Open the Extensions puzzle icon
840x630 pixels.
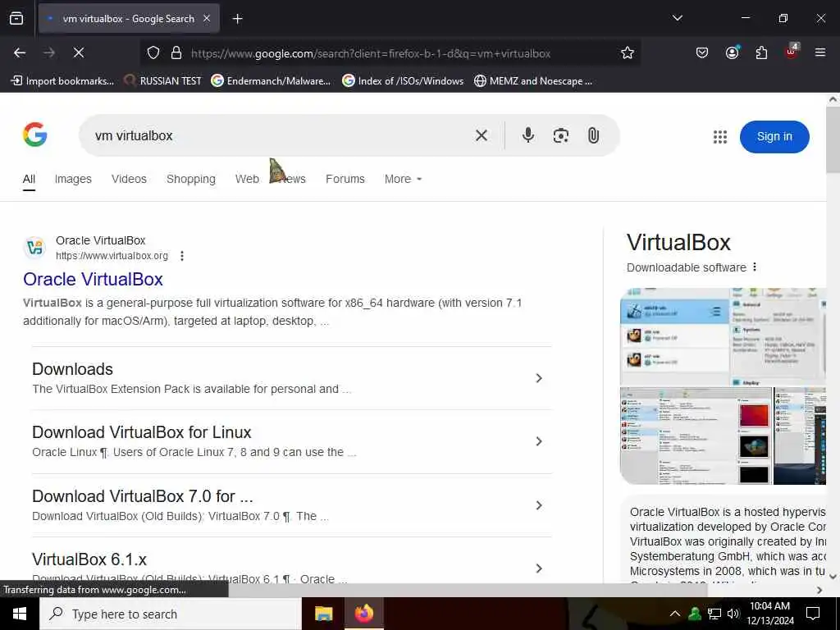pyautogui.click(x=761, y=52)
